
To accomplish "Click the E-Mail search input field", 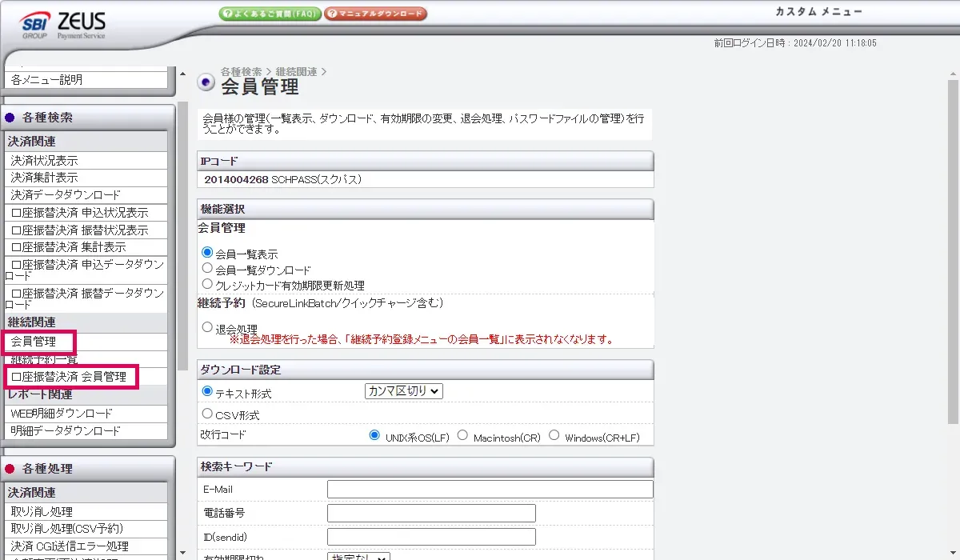I will (490, 490).
